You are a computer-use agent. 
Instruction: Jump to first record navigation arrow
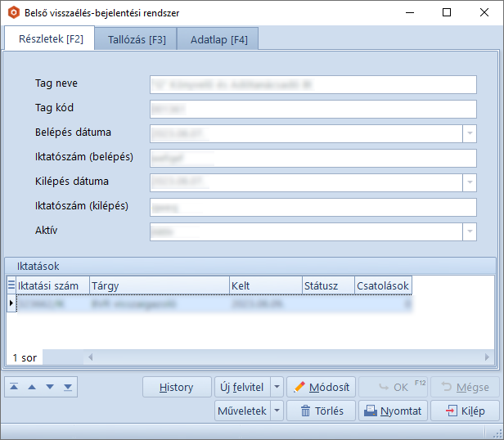(x=16, y=387)
